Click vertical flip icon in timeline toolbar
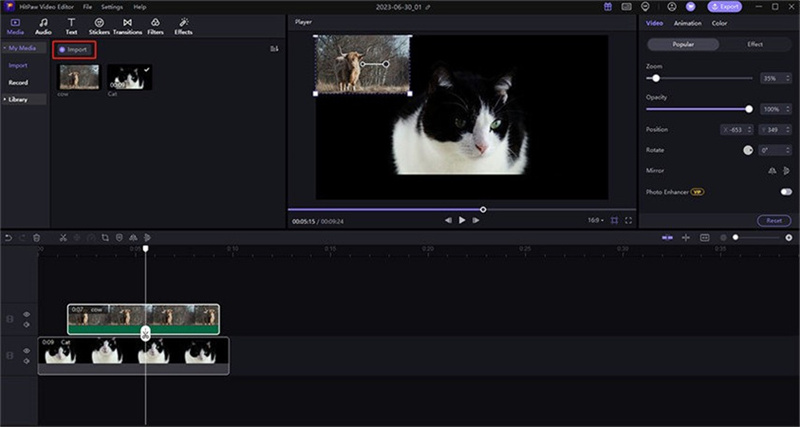Screen dimensions: 800x427 [147, 238]
